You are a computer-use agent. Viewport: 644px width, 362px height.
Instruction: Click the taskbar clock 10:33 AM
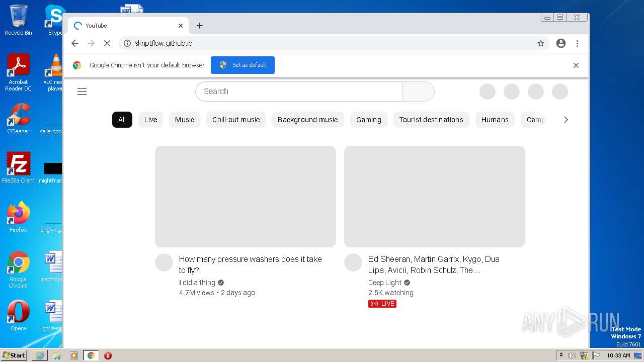(618, 355)
